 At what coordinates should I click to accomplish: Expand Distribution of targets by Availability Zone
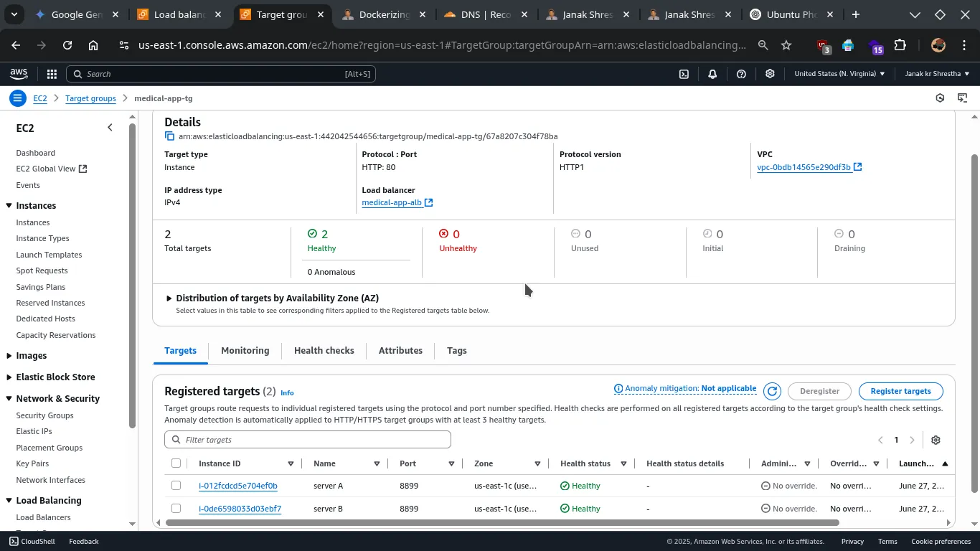(169, 298)
